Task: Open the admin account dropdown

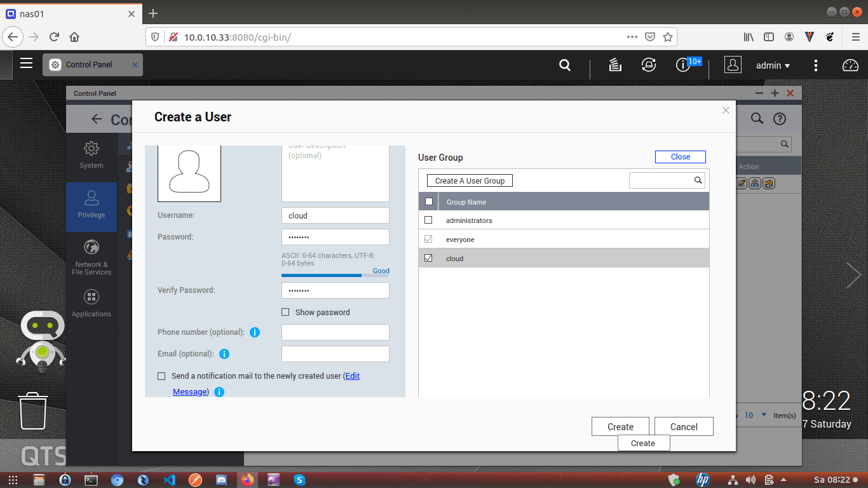Action: pos(773,65)
